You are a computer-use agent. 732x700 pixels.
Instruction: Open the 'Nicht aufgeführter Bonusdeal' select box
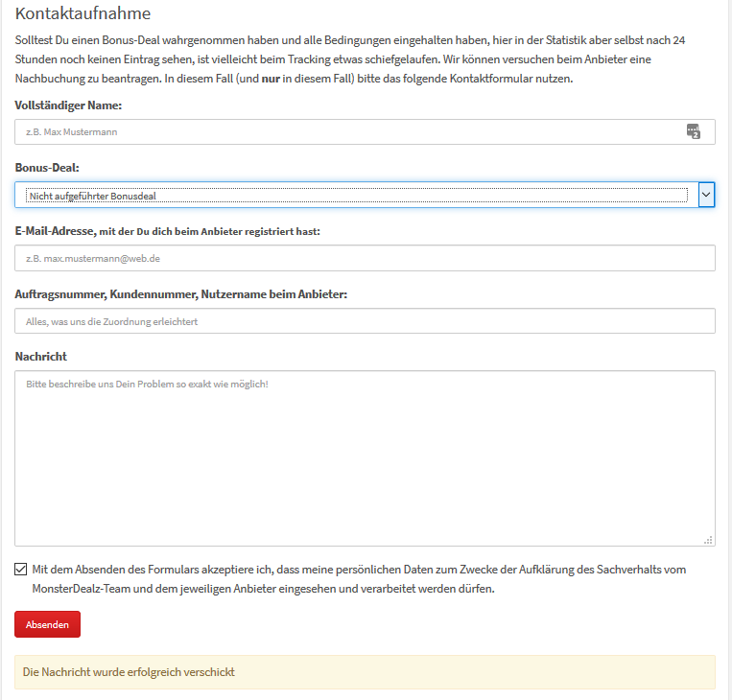tap(357, 195)
